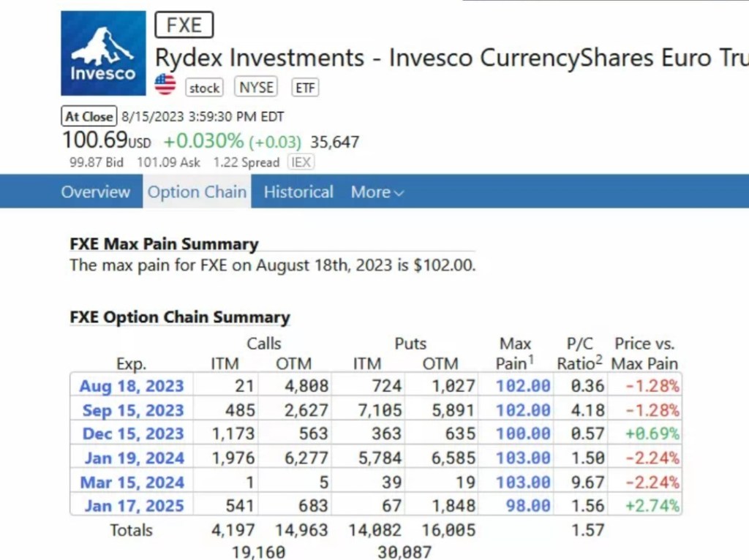Click the IEX data source badge
The height and width of the screenshot is (560, 749).
click(x=301, y=162)
